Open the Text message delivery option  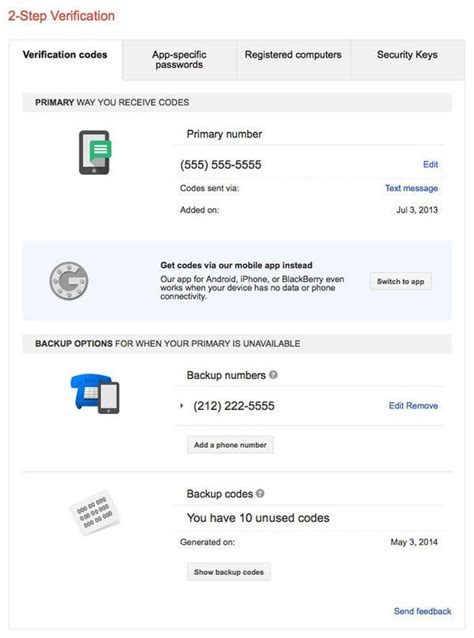pos(411,188)
